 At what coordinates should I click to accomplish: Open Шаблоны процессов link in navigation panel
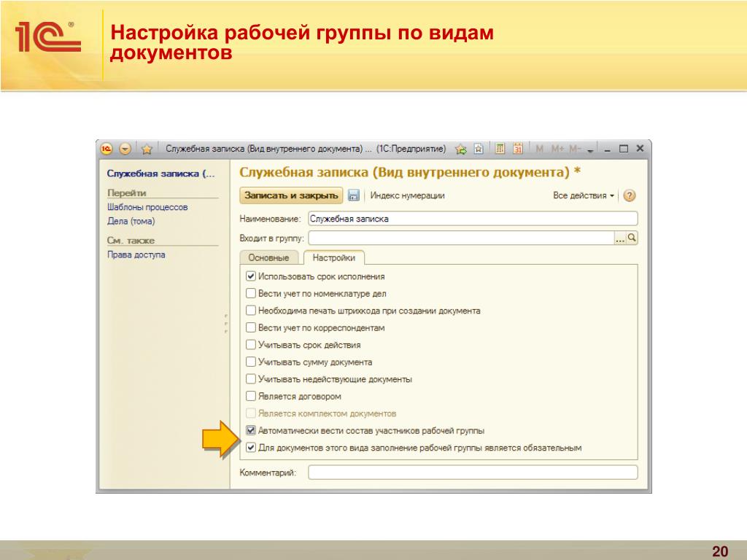tap(147, 207)
